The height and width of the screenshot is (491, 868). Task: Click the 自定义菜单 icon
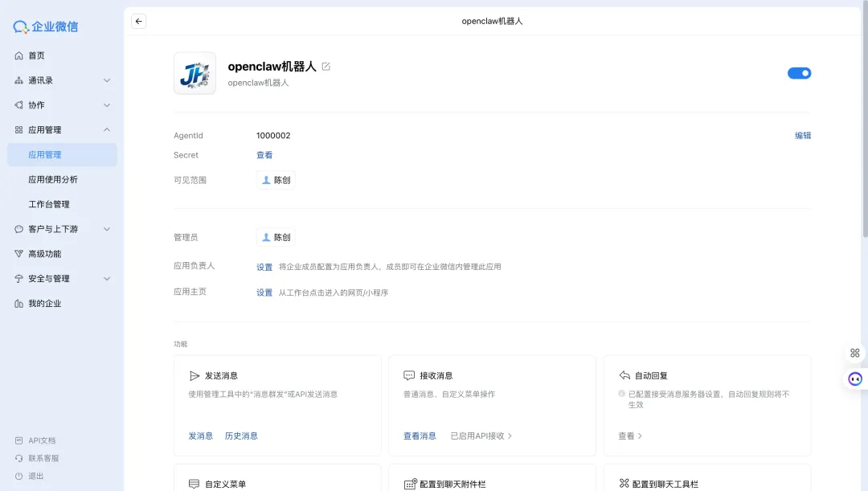pyautogui.click(x=194, y=484)
